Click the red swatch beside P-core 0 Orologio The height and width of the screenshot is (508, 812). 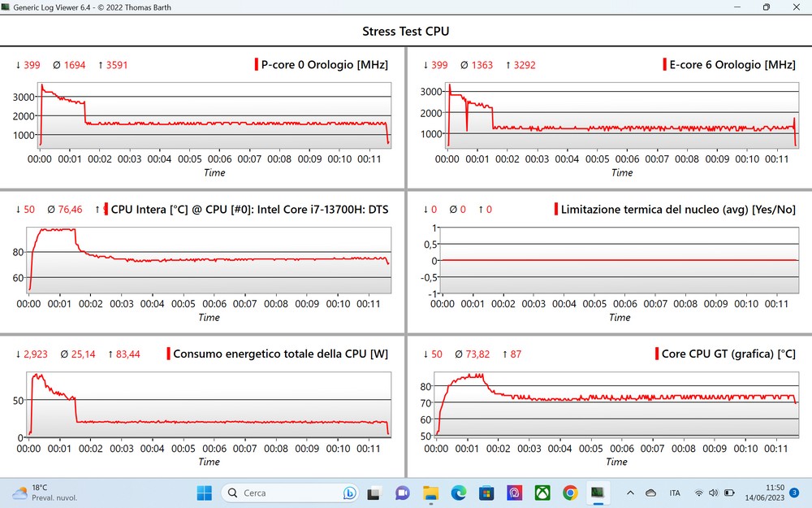pyautogui.click(x=256, y=65)
